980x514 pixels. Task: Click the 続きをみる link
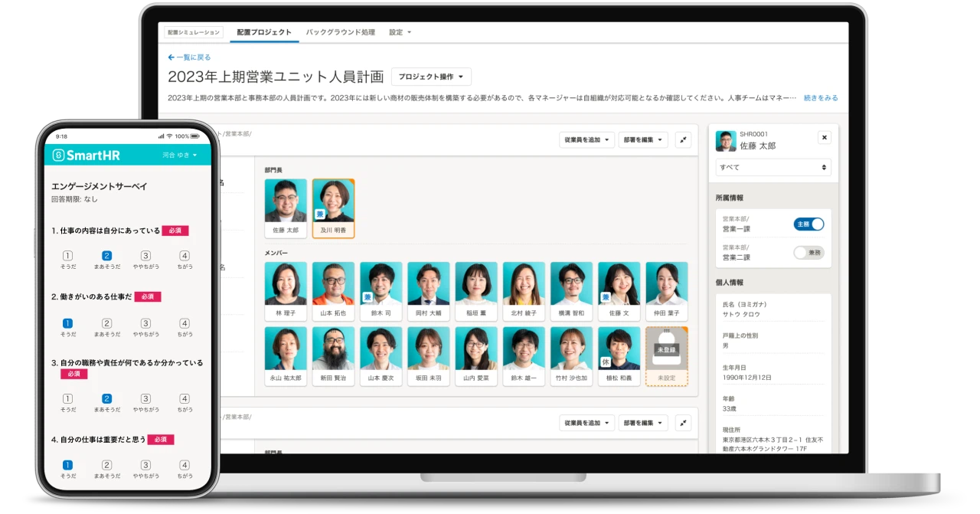tap(820, 98)
